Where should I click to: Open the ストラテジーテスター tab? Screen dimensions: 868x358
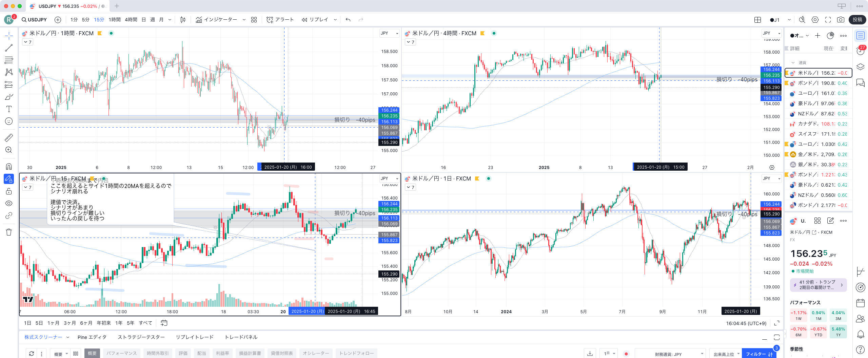[141, 337]
